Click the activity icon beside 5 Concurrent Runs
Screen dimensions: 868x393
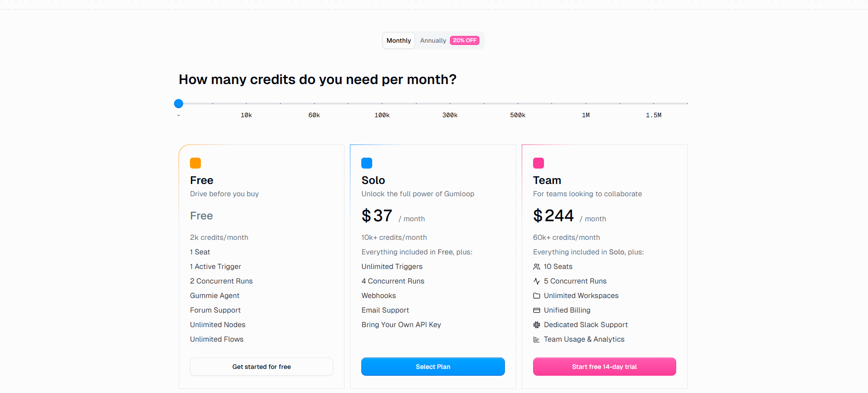point(537,281)
